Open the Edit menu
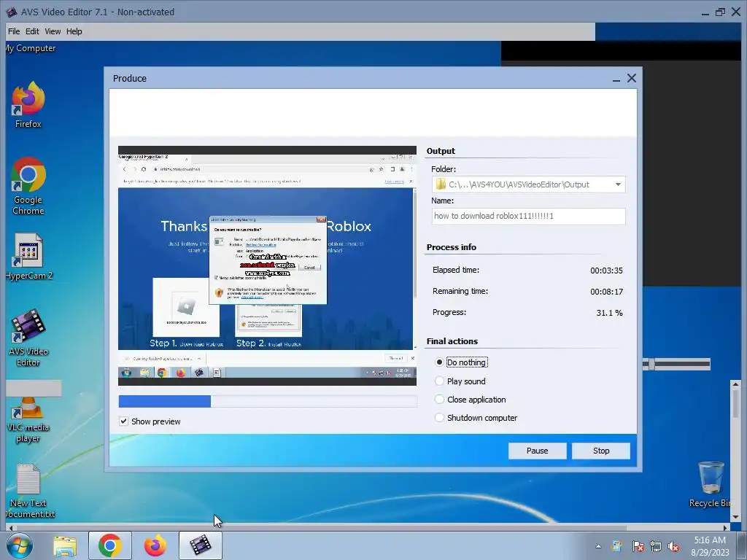The height and width of the screenshot is (560, 747). click(32, 31)
